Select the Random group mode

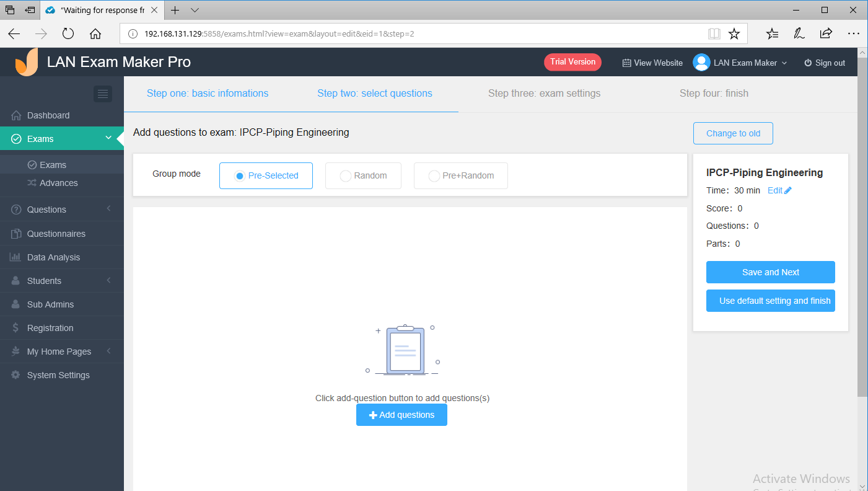point(363,175)
